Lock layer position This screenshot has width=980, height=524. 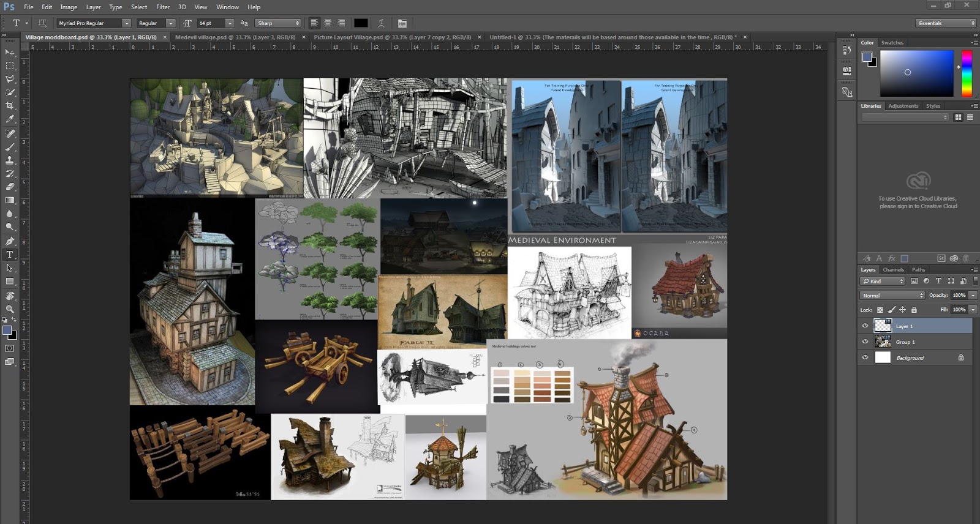[x=902, y=310]
